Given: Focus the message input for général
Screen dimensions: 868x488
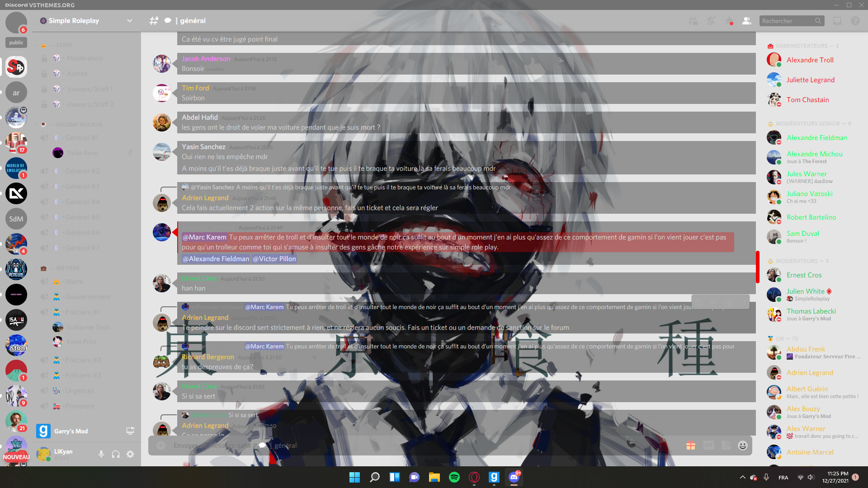Looking at the screenshot, I should pos(425,446).
